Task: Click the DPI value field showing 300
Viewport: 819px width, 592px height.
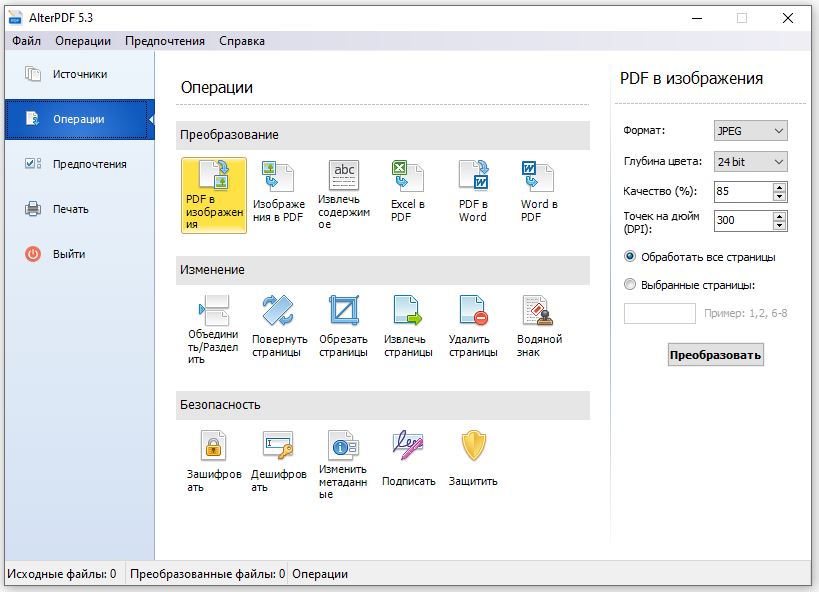Action: [743, 220]
